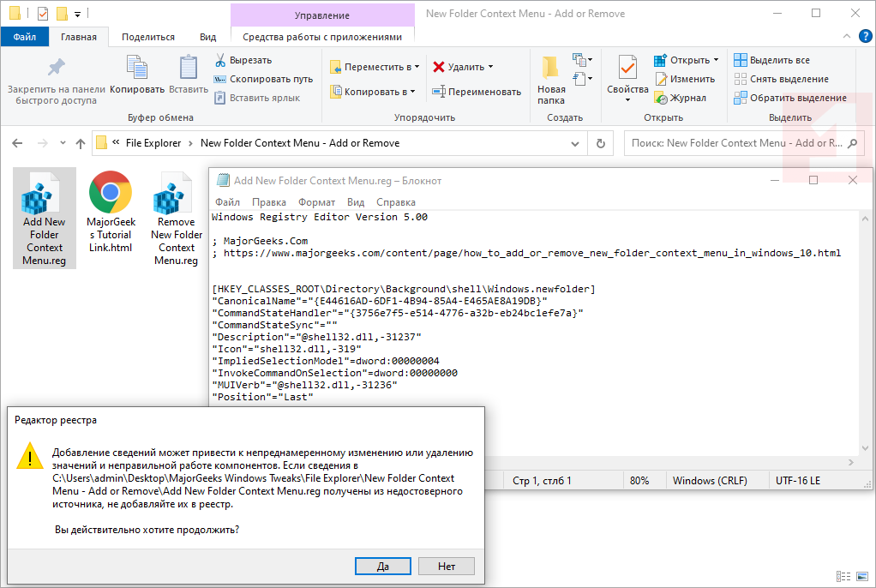Click the search magnifier icon
Screen dimensions: 876x588
coord(853,144)
